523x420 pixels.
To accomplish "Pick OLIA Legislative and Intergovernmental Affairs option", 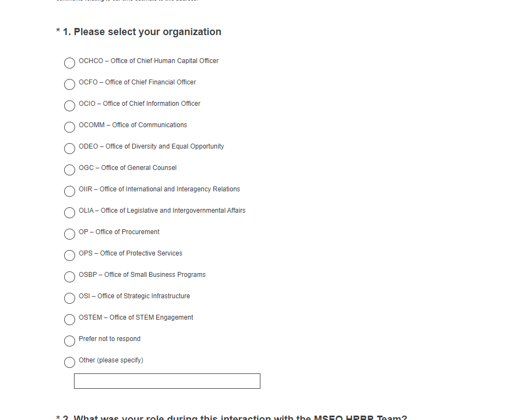I will pyautogui.click(x=70, y=213).
